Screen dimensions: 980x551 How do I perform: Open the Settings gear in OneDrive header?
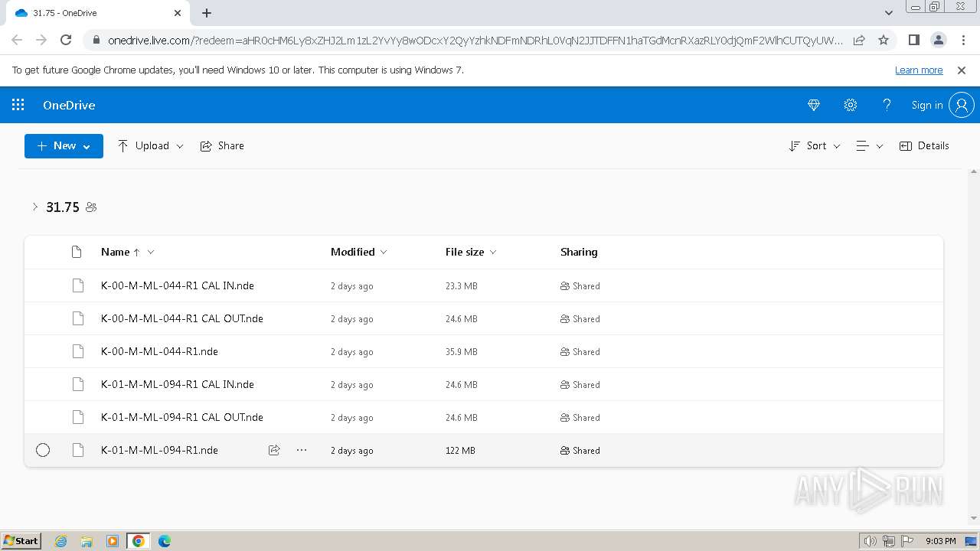point(851,105)
